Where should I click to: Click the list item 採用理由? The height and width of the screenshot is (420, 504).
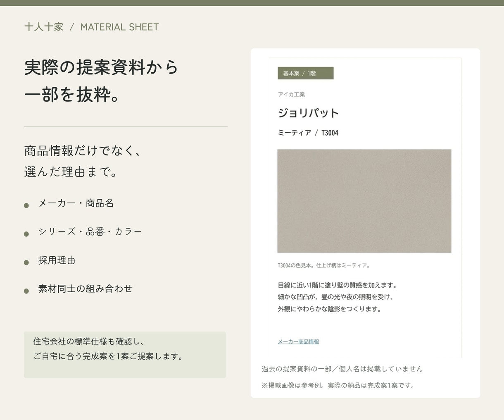coord(57,260)
